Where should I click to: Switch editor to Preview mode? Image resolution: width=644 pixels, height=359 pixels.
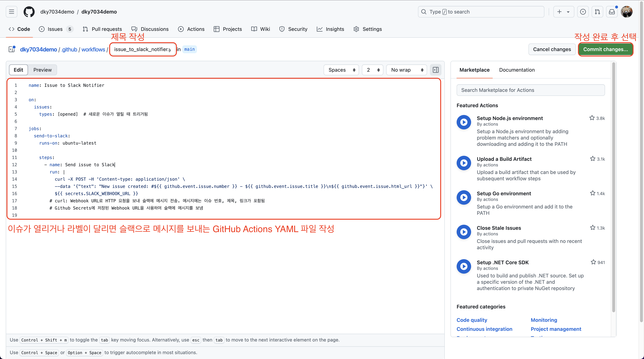(x=42, y=70)
